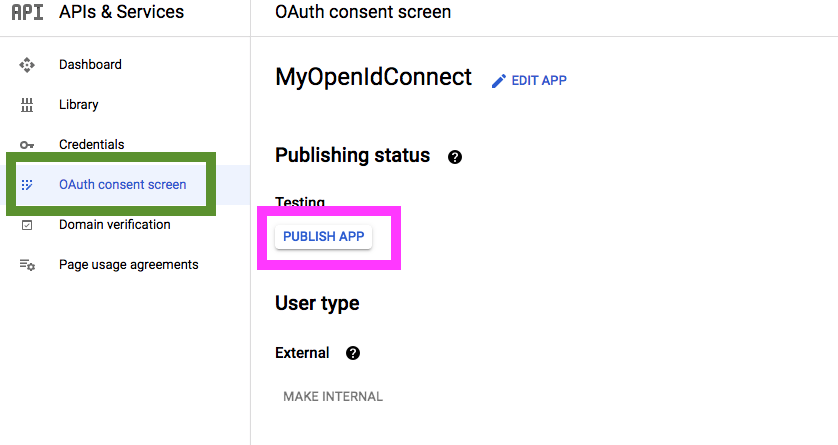The width and height of the screenshot is (838, 445).
Task: Click the EDIT APP link
Action: tap(539, 81)
